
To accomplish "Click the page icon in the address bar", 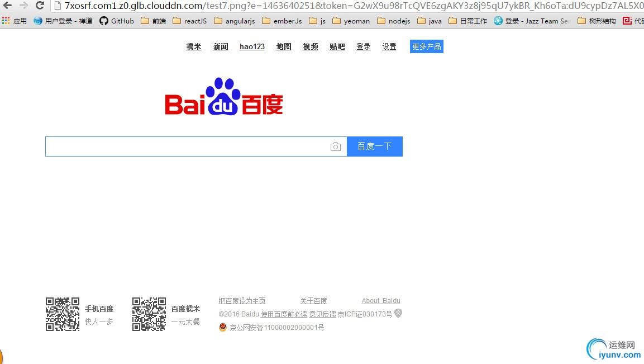I will [58, 6].
